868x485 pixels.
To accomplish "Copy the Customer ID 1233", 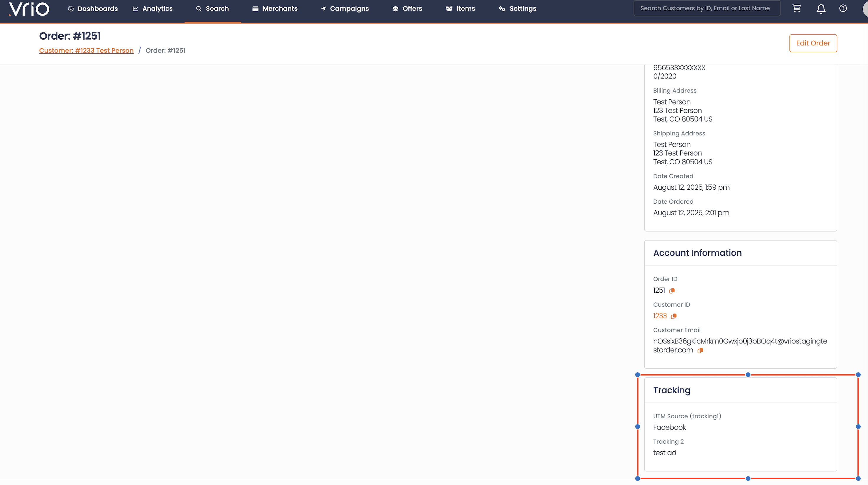I will 674,316.
